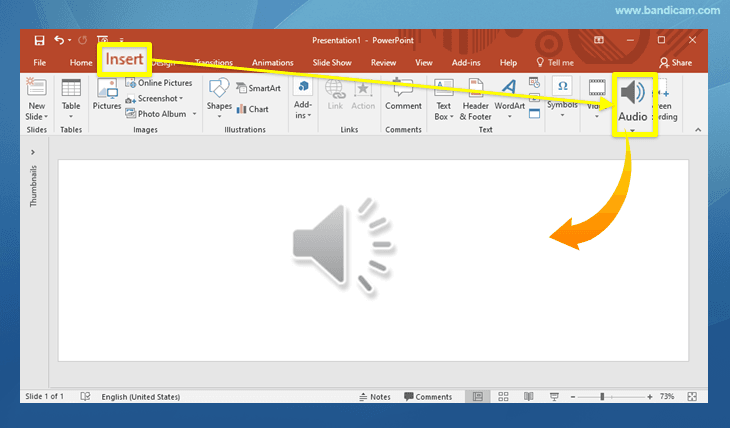Click Online Pictures
The height and width of the screenshot is (428, 730).
point(159,83)
